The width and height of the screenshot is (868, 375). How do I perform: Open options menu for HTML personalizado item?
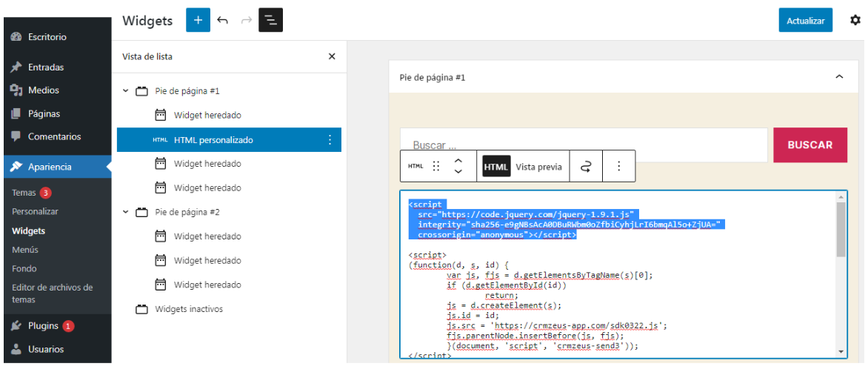tap(330, 140)
